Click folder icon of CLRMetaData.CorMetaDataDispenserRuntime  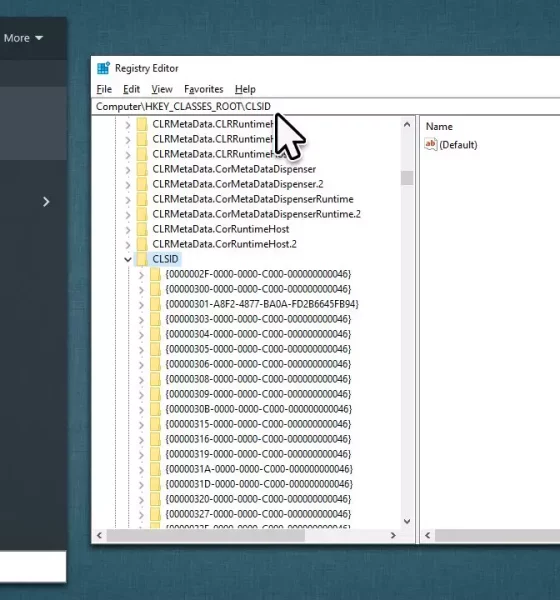point(142,199)
